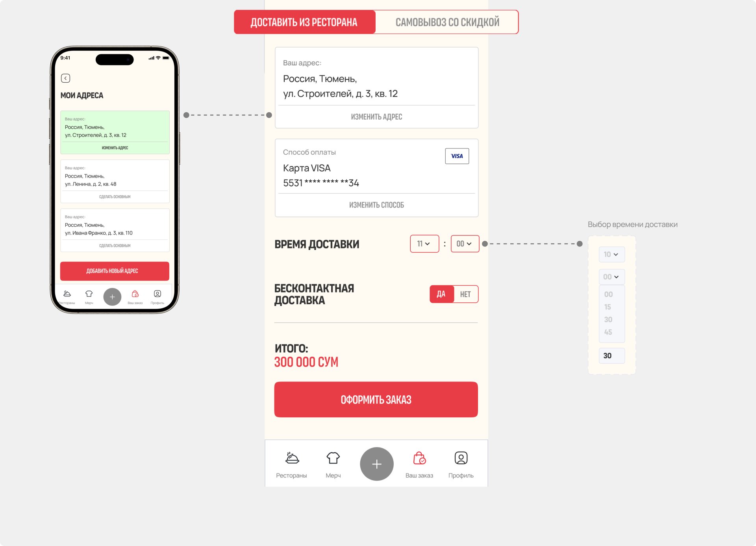Click ОФОРМИТЬ ЗАКАЗ to place the order
756x546 pixels.
376,399
